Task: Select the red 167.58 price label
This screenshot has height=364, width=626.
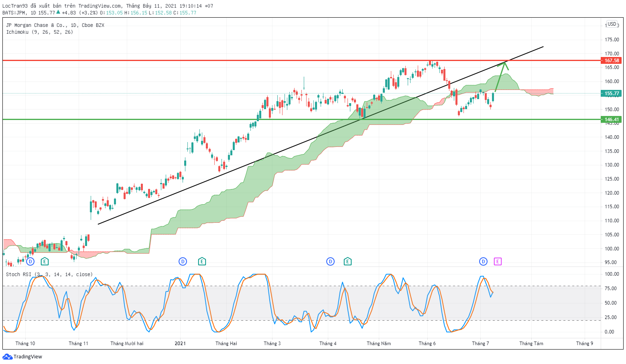Action: coord(612,61)
